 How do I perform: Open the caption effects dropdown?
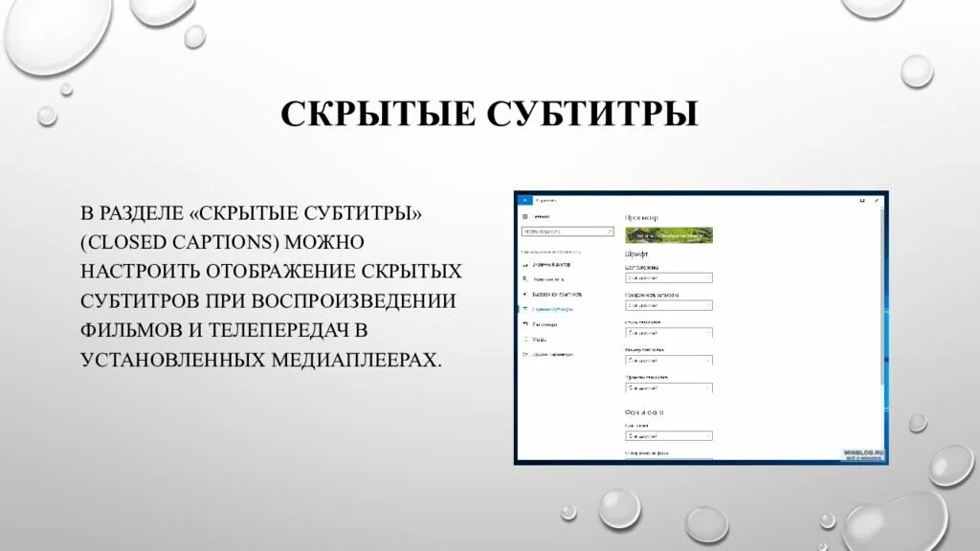click(669, 388)
